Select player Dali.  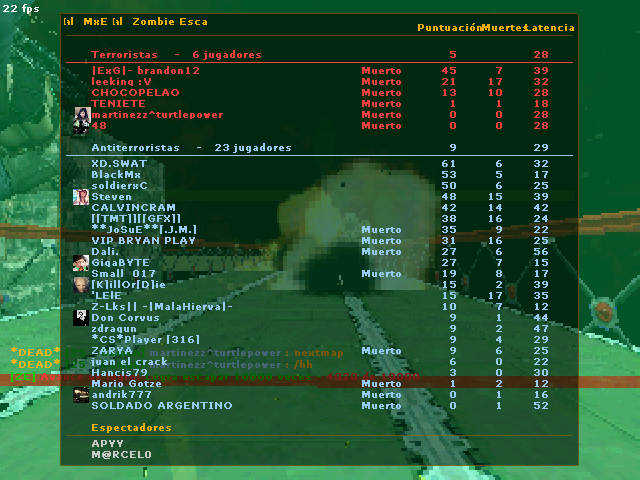(105, 252)
